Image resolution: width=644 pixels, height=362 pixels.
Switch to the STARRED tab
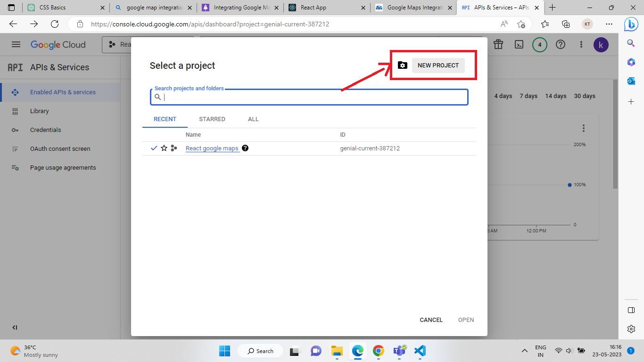coord(212,119)
